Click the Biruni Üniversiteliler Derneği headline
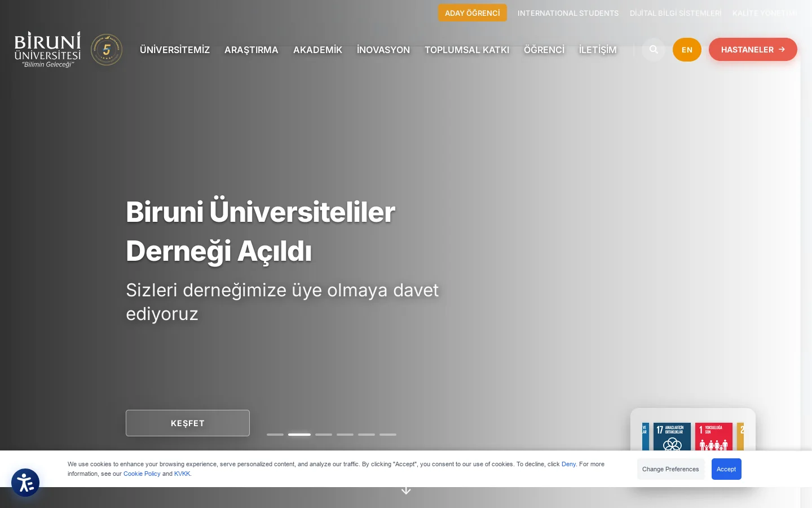This screenshot has width=812, height=508. point(261,231)
